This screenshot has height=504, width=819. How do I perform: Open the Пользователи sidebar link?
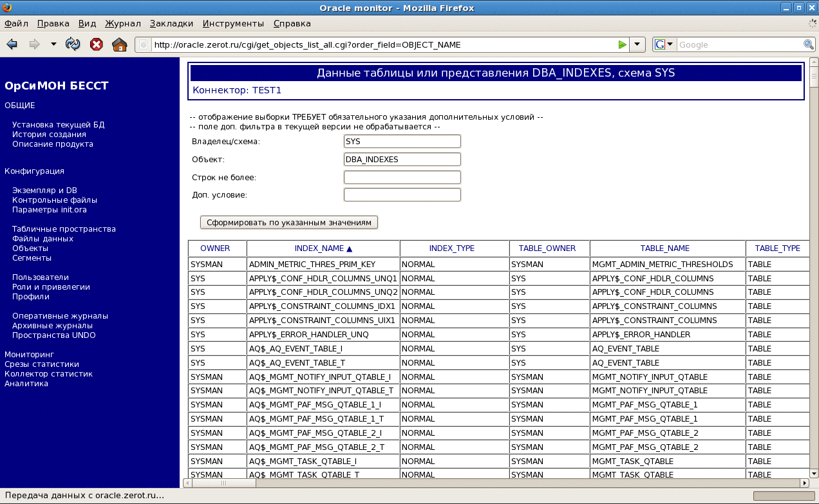pos(40,277)
